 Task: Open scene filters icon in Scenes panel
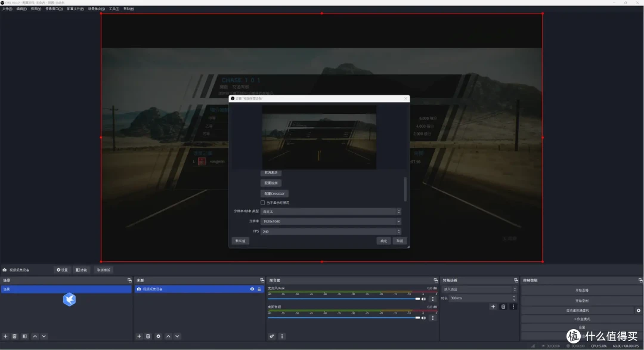(24, 336)
